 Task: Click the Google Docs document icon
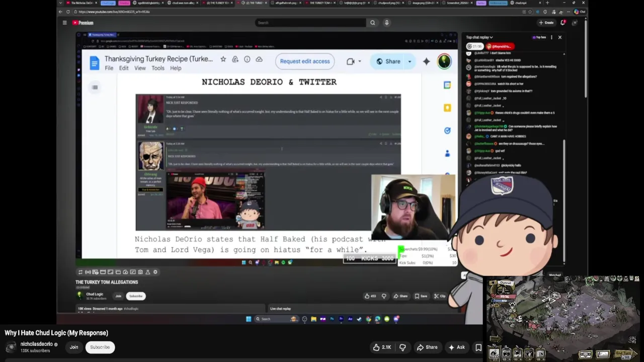pos(94,63)
